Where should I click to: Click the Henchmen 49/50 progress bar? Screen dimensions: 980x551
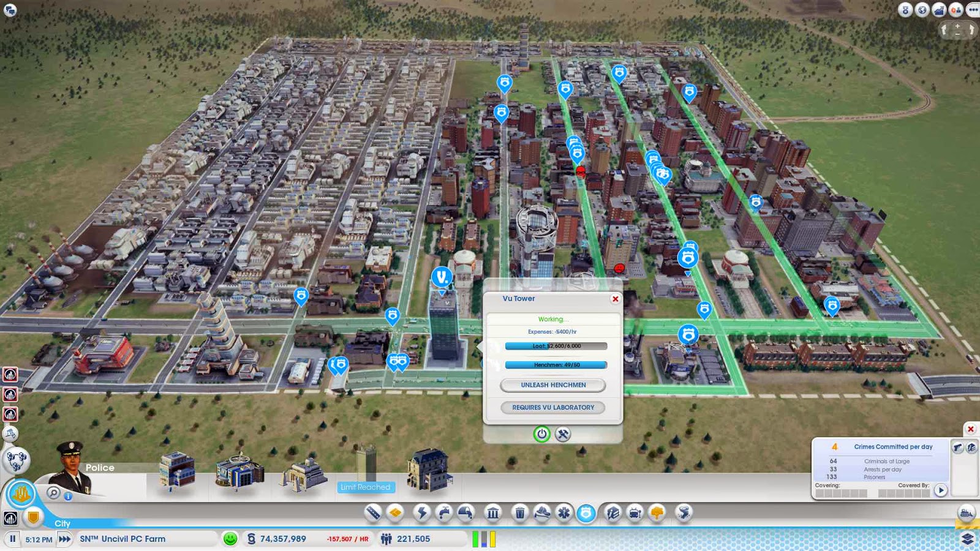[x=556, y=365]
